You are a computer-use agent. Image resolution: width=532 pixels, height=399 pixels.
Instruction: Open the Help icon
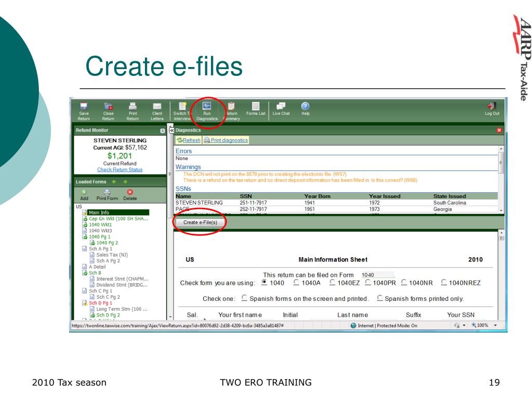[x=305, y=109]
